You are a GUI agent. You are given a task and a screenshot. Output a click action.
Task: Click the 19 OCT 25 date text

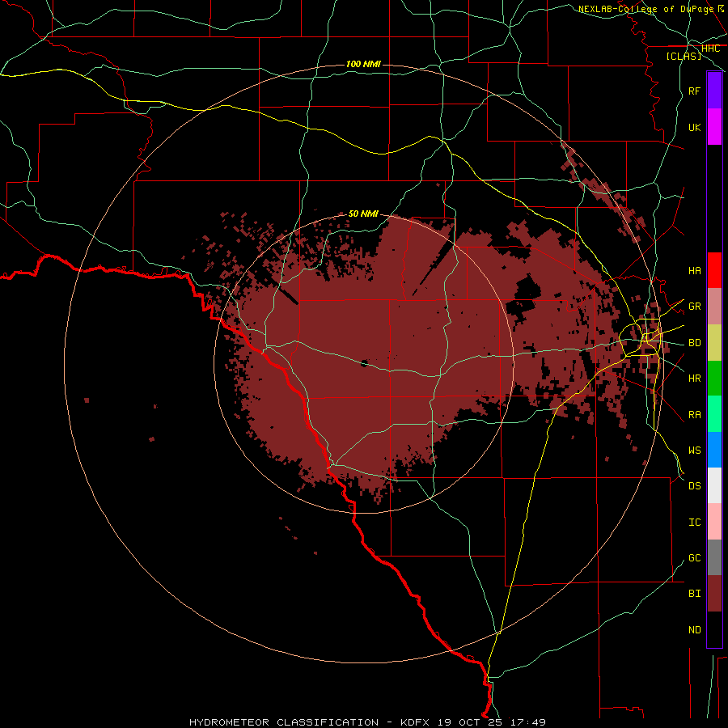pos(472,722)
